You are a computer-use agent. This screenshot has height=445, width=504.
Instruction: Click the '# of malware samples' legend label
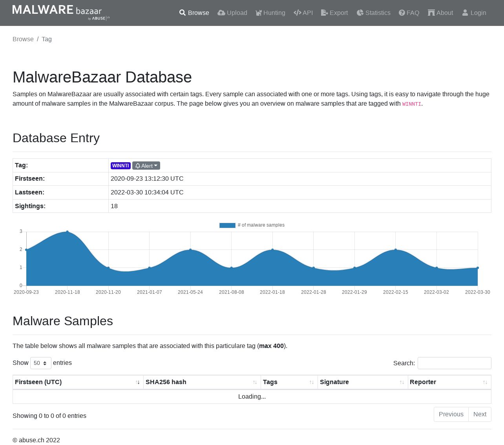tap(261, 225)
